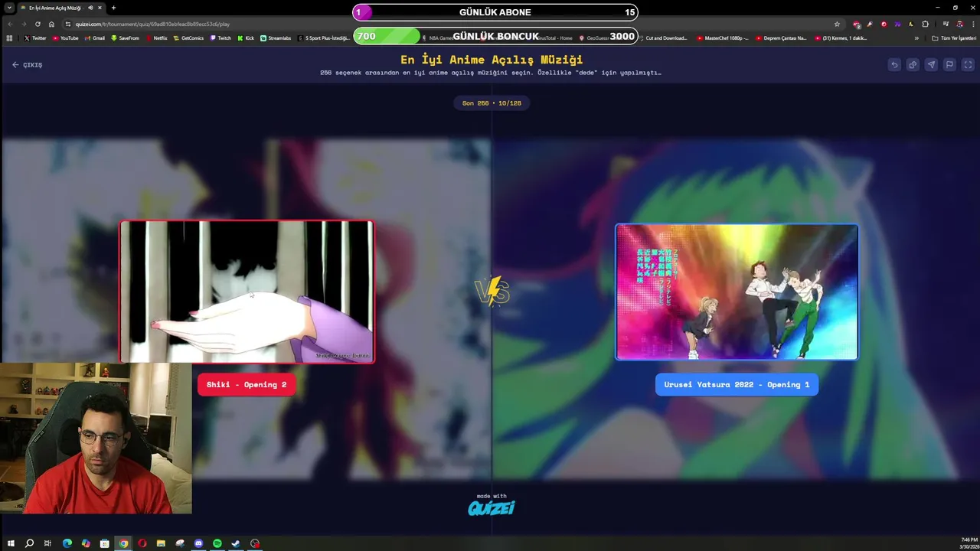The width and height of the screenshot is (980, 551).
Task: Open the Twitter bookmark
Action: (35, 37)
